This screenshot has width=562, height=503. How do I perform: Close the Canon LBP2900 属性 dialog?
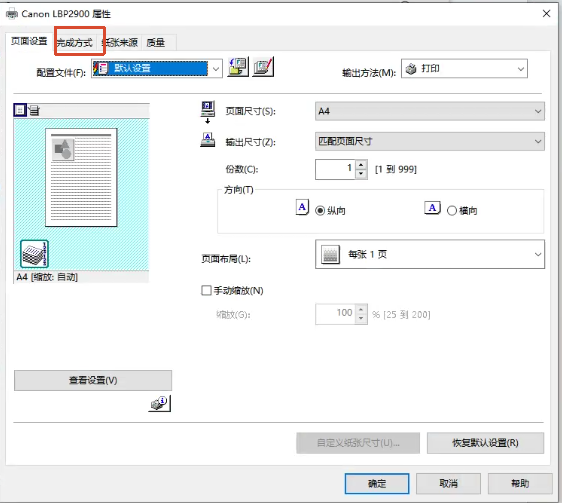(x=546, y=14)
